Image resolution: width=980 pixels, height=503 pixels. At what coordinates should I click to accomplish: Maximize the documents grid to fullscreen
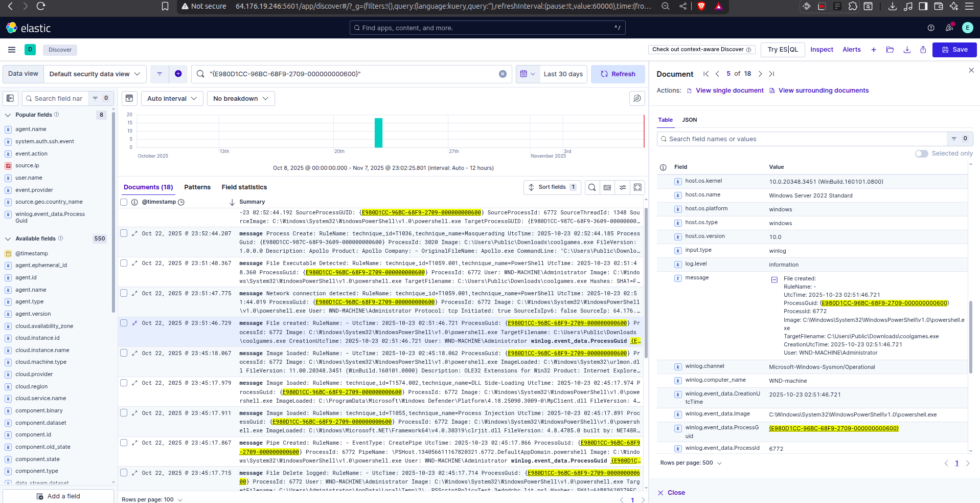(637, 187)
